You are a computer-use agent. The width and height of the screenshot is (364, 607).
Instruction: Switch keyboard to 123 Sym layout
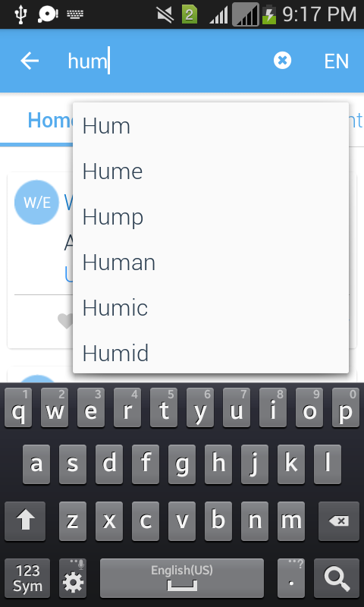(x=27, y=577)
